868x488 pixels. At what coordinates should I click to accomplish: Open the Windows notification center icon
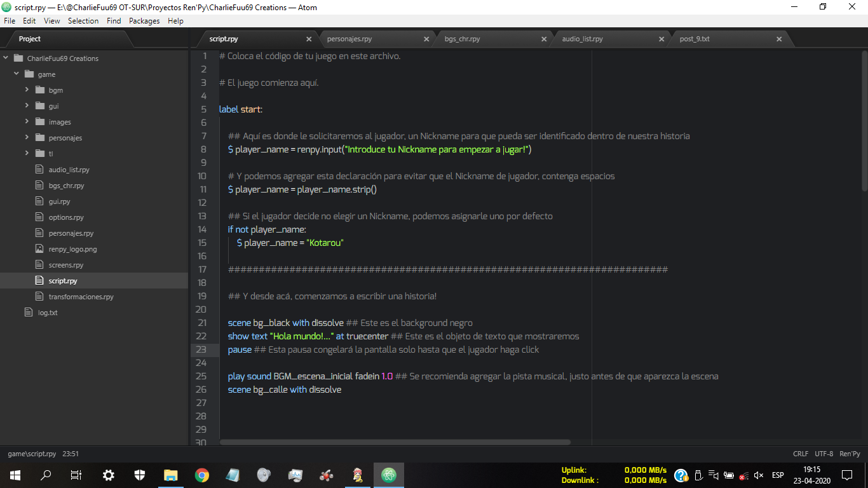click(846, 475)
